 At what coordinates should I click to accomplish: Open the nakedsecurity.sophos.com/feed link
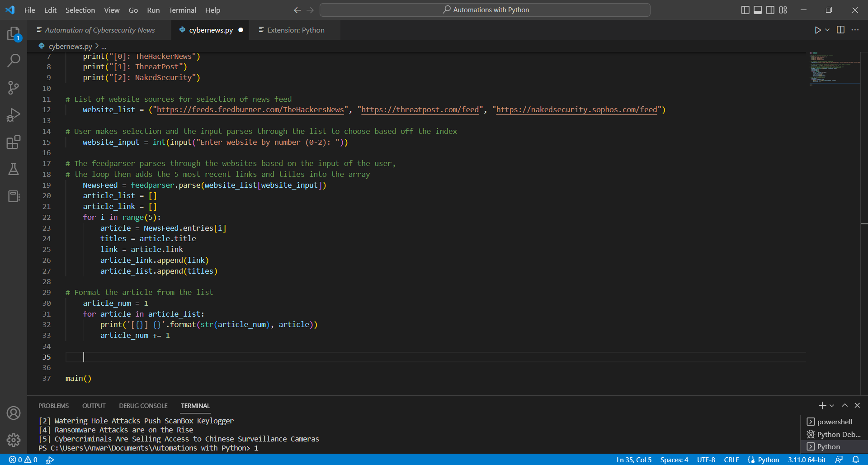click(x=576, y=110)
